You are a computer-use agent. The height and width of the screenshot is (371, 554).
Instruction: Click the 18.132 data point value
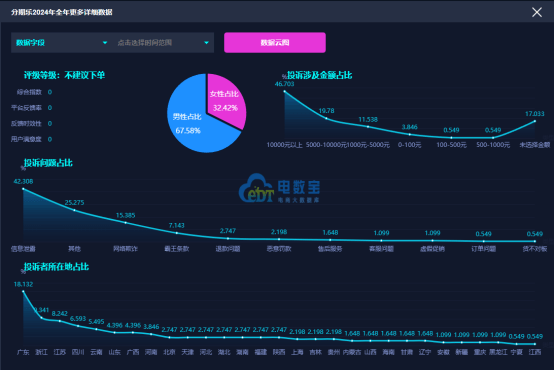coord(23,284)
